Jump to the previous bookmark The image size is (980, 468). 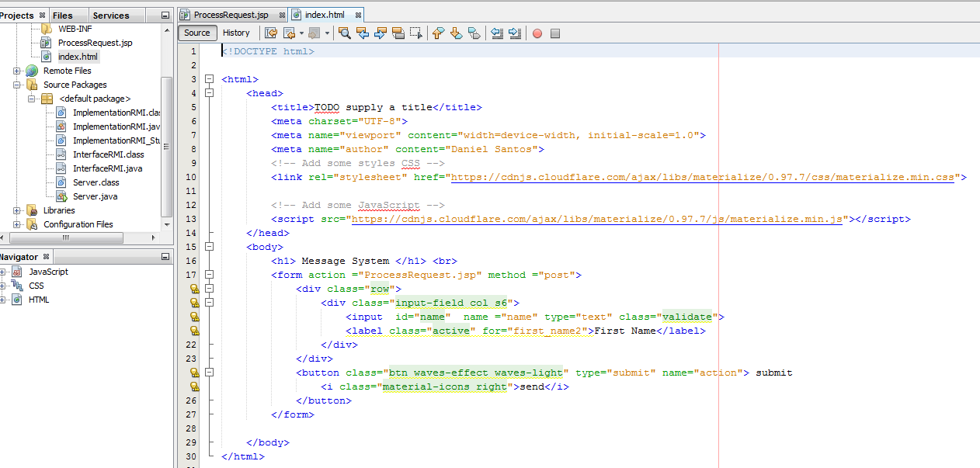pyautogui.click(x=438, y=33)
